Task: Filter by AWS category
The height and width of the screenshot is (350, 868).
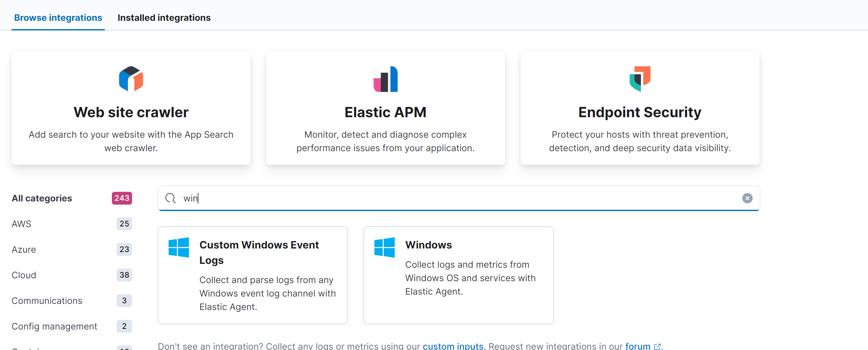Action: pos(21,224)
